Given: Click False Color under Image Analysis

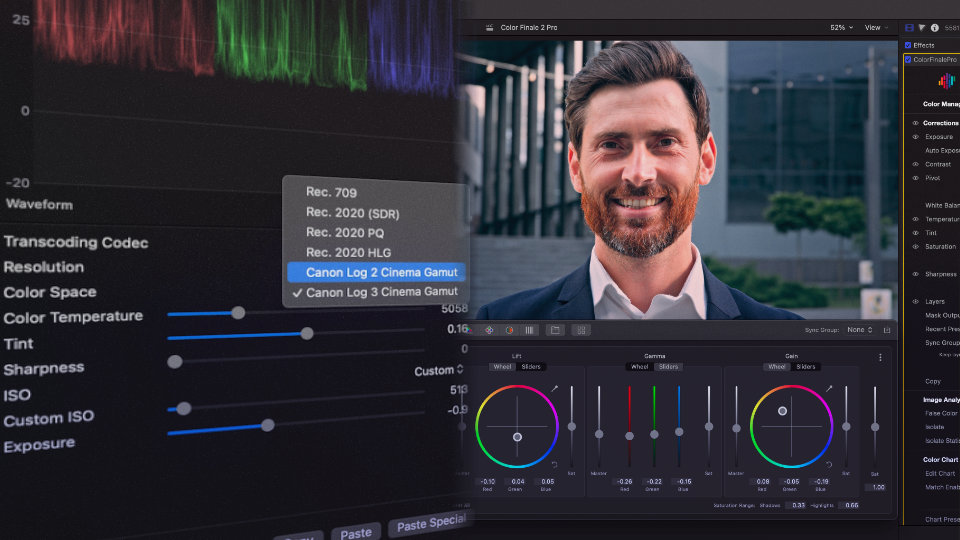Looking at the screenshot, I should click(942, 413).
